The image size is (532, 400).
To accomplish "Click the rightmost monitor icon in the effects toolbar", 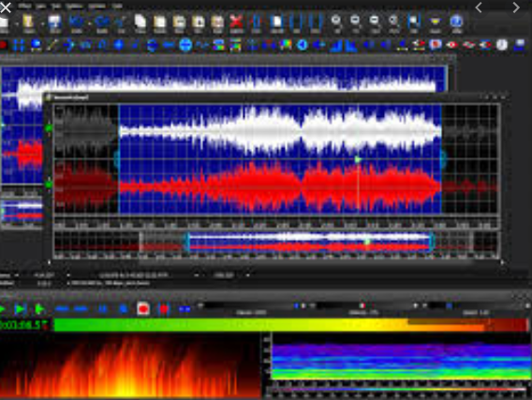I will coord(520,45).
